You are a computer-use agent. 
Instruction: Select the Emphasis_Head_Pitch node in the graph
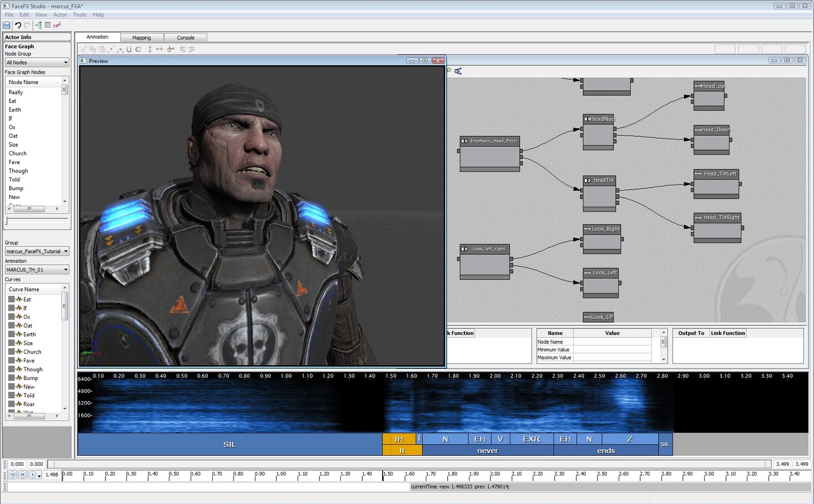[489, 153]
